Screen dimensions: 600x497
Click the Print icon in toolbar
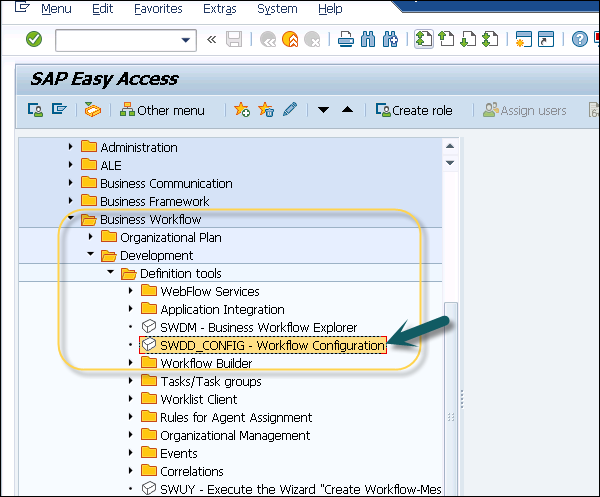(x=345, y=40)
